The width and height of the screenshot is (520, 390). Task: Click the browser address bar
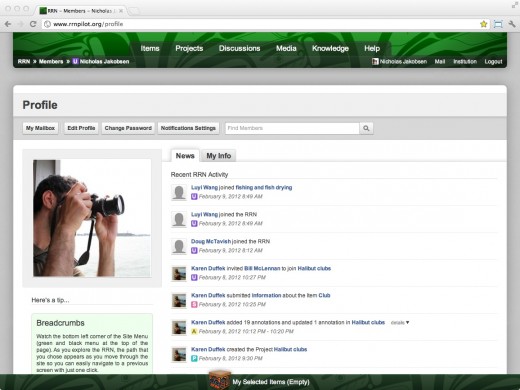tap(260, 24)
